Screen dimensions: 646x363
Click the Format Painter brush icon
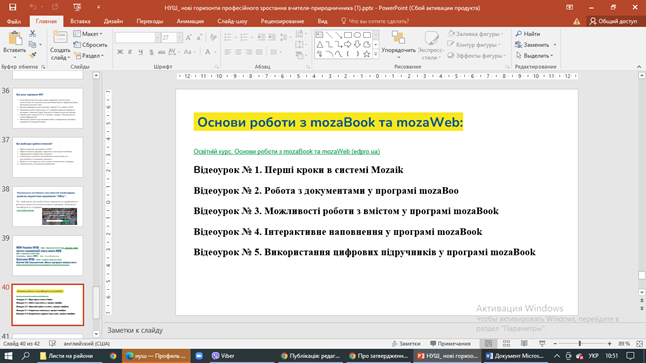coord(33,55)
